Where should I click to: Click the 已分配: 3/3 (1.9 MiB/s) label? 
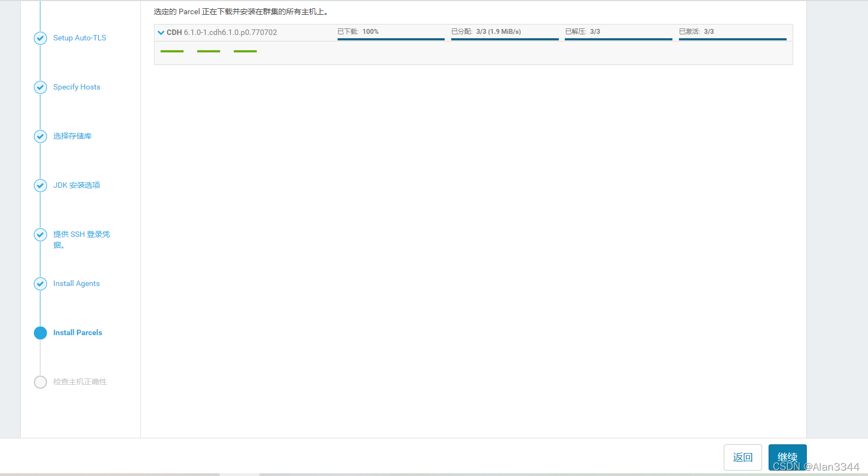click(x=486, y=32)
